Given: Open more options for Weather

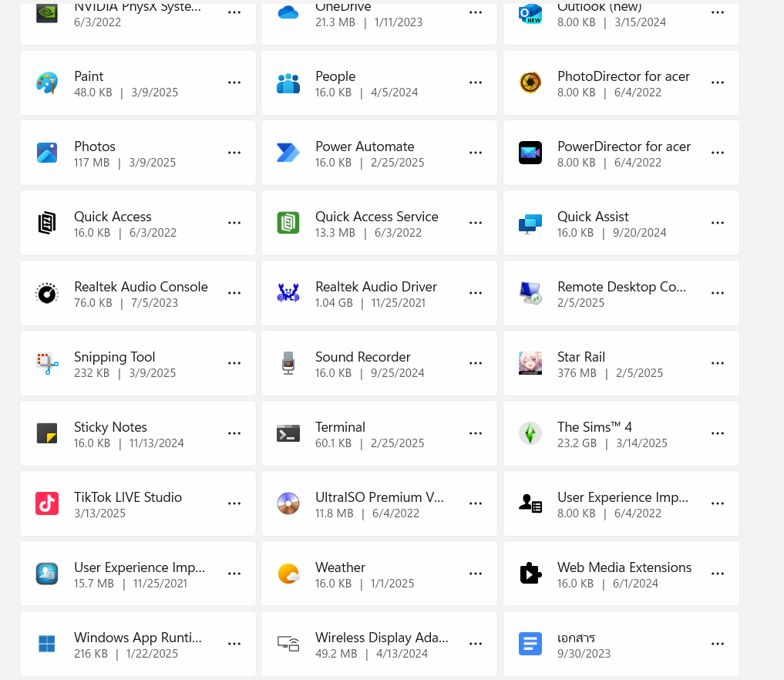Looking at the screenshot, I should click(476, 574).
